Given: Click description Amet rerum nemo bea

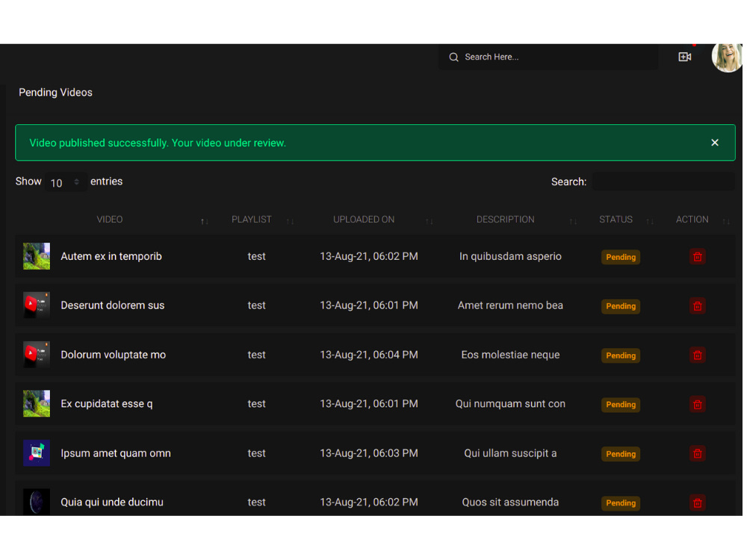Looking at the screenshot, I should coord(510,305).
